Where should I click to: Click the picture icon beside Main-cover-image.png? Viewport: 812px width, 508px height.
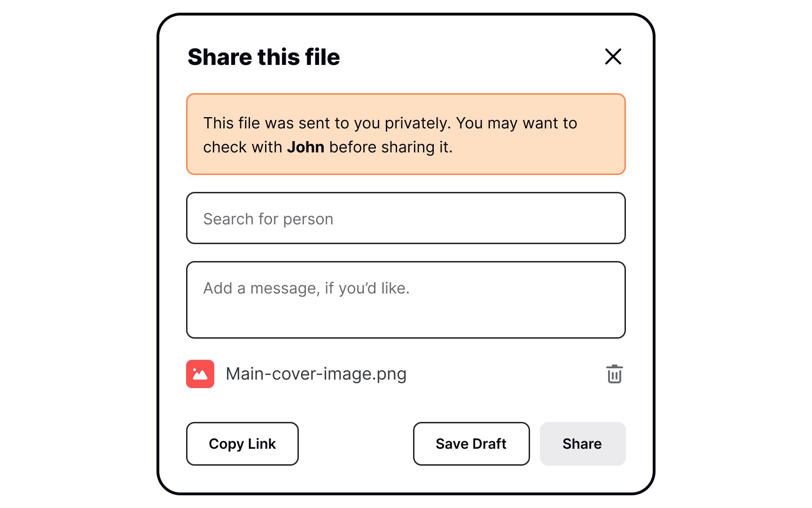tap(200, 374)
